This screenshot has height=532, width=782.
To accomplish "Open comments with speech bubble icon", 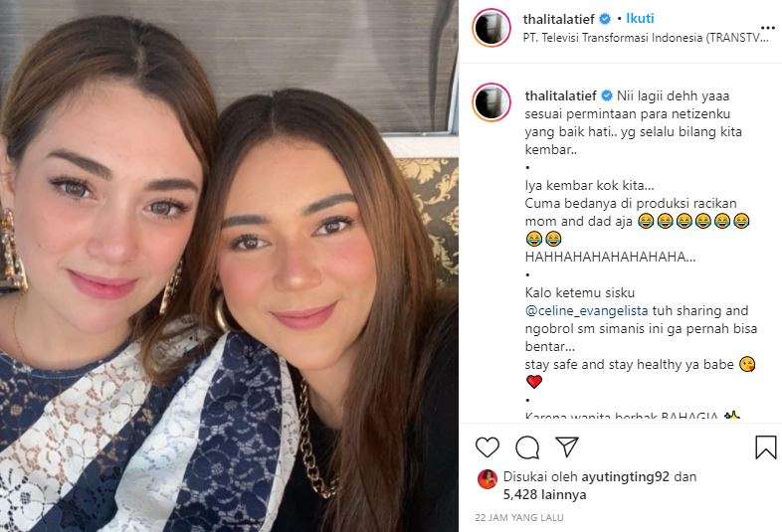I will (527, 447).
